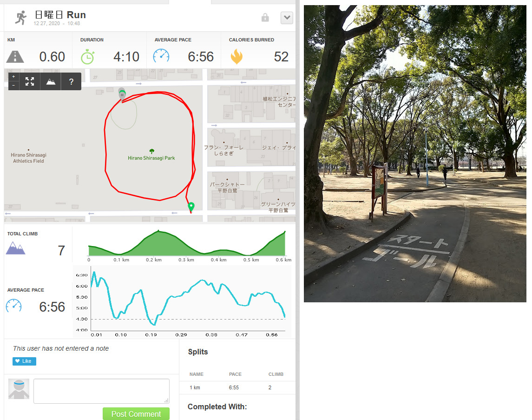Zoom in the map with plus

pos(13,77)
